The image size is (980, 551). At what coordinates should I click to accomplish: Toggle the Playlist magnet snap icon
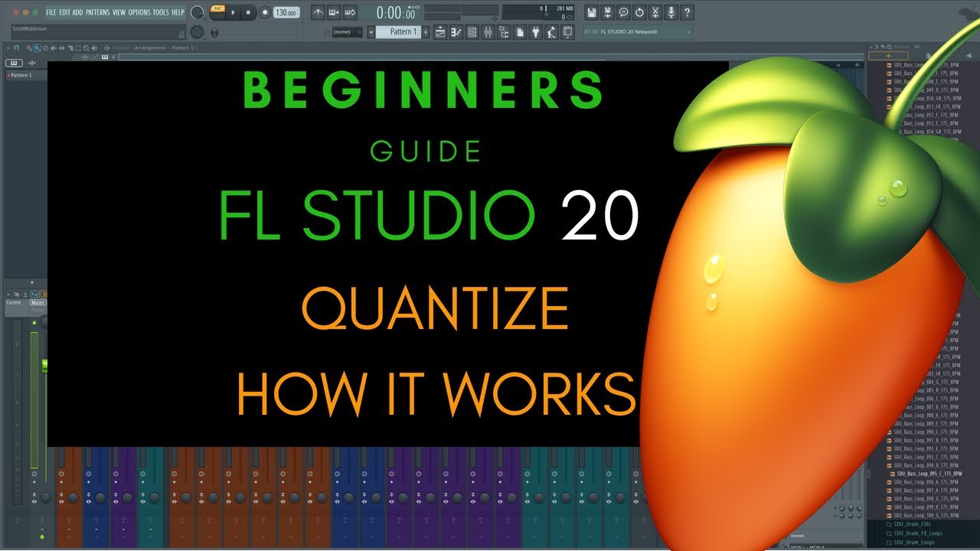pyautogui.click(x=16, y=47)
